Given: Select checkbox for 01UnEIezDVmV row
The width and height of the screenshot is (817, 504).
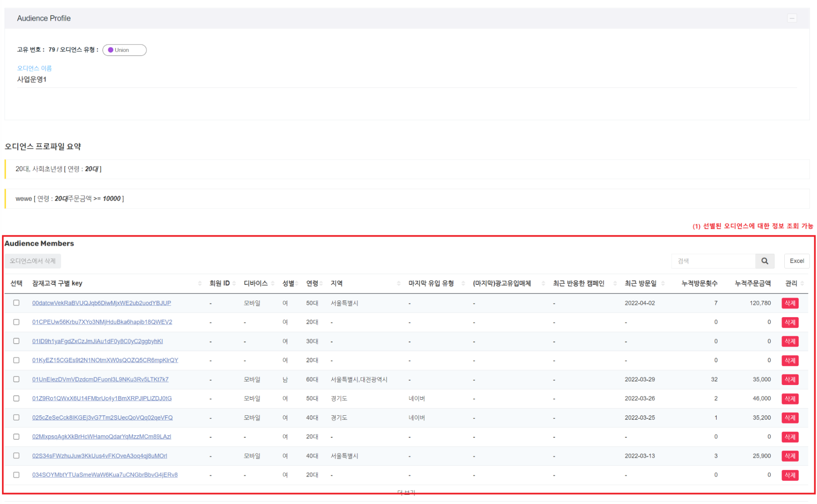Looking at the screenshot, I should point(16,379).
